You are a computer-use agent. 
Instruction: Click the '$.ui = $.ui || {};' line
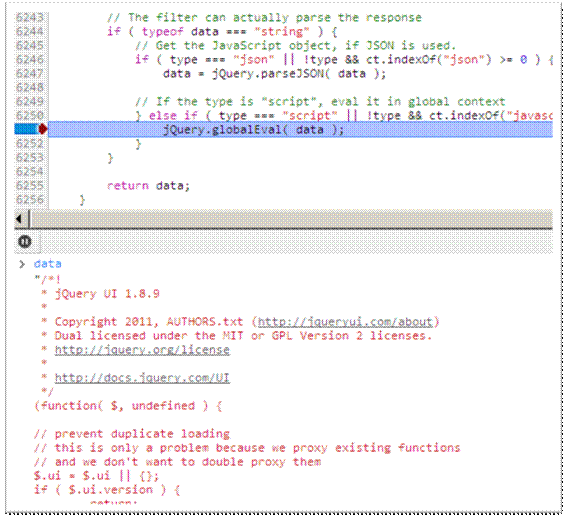96,476
